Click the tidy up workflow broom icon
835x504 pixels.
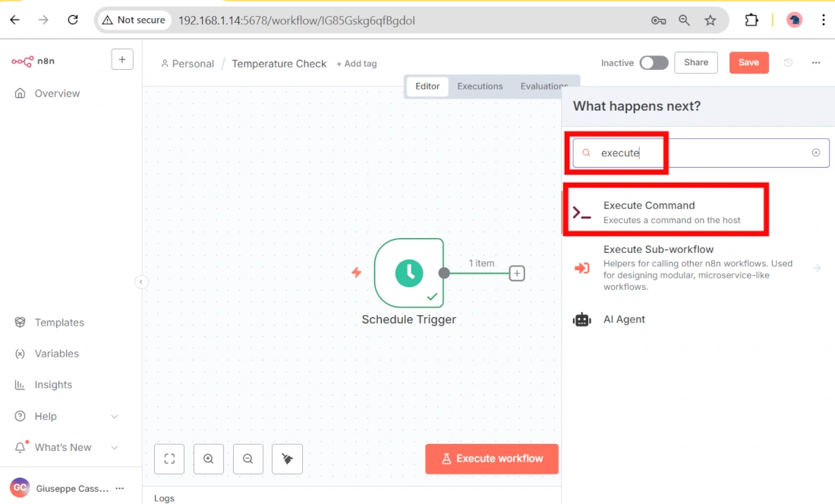tap(287, 458)
